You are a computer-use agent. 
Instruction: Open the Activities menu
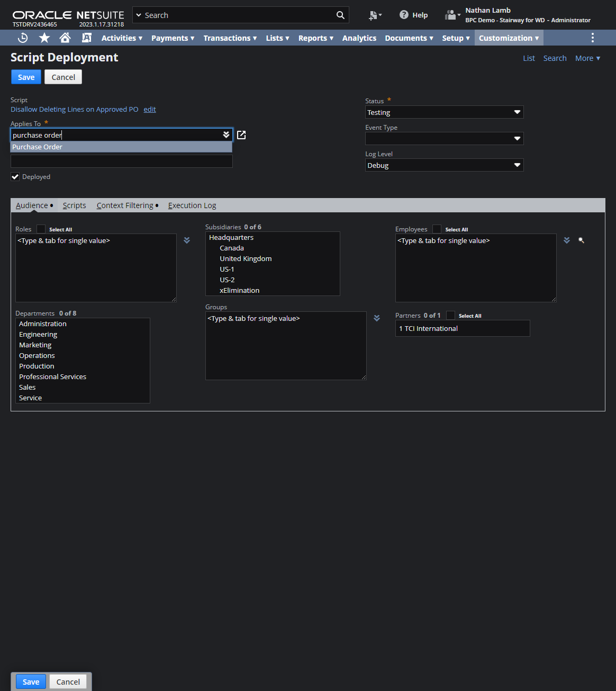click(122, 38)
